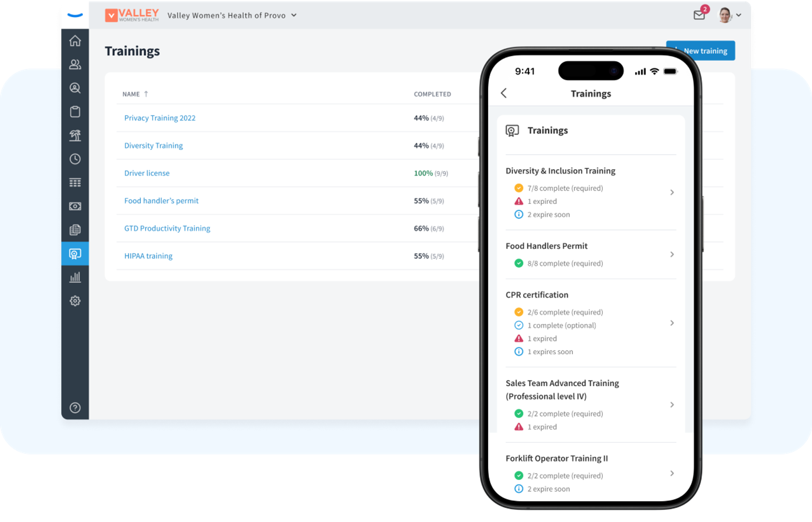Click the New training button
This screenshot has width=812, height=522.
[700, 51]
